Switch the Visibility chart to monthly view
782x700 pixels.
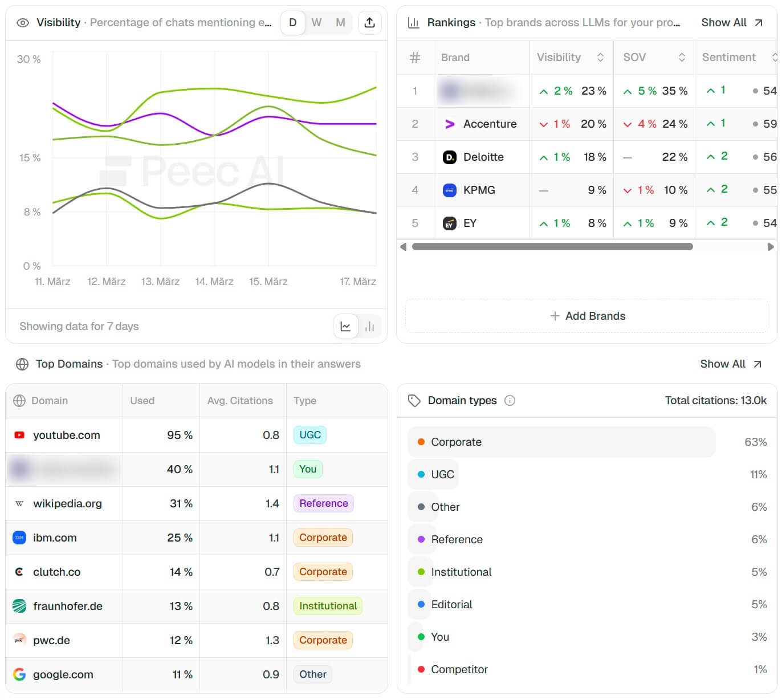point(340,22)
